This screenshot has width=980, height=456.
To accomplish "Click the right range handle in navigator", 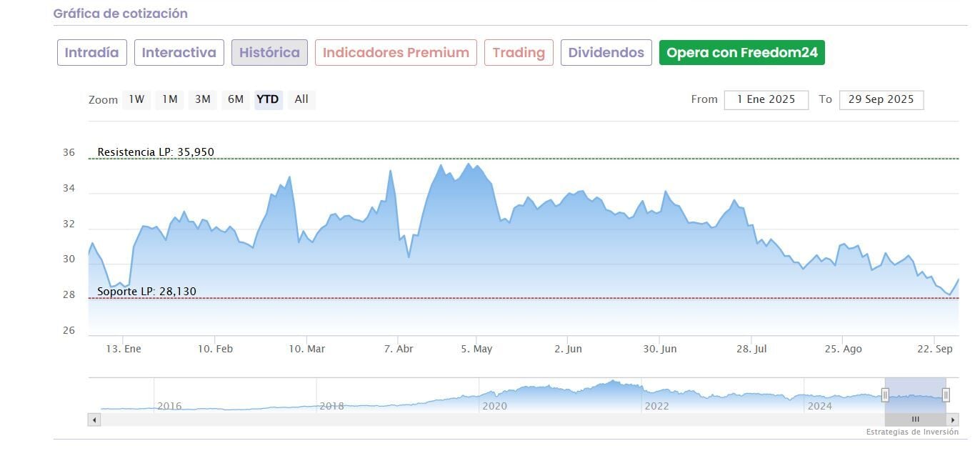I will click(x=946, y=395).
